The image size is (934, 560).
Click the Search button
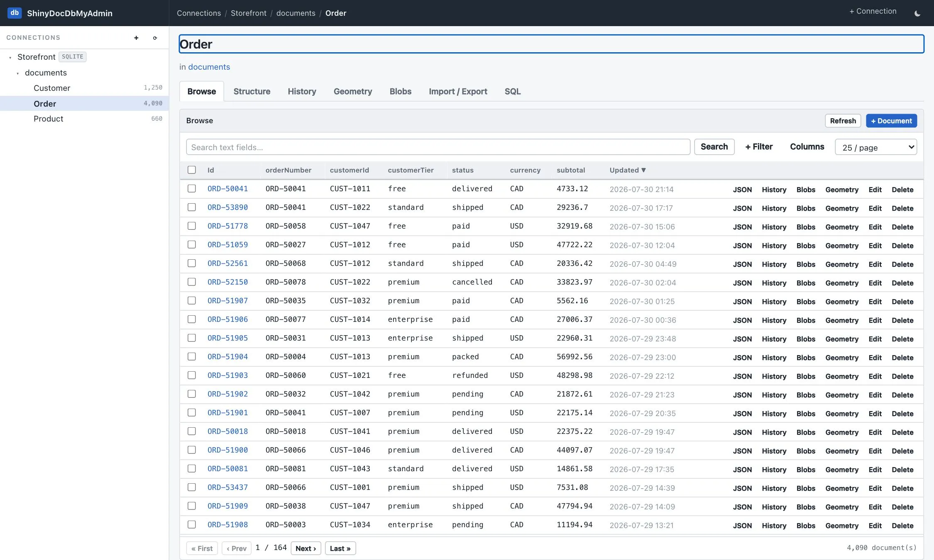coord(714,147)
